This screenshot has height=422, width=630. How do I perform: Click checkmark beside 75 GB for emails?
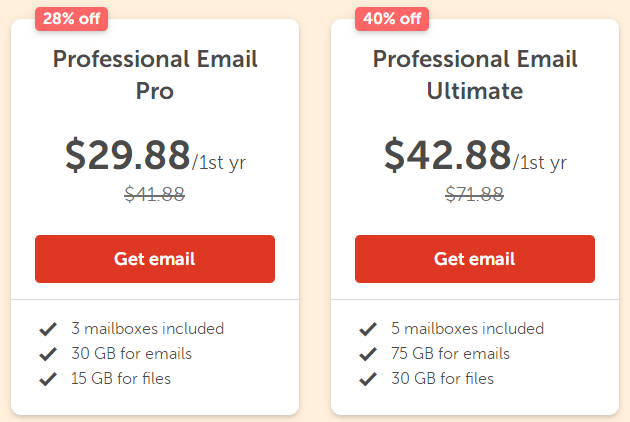tap(367, 354)
